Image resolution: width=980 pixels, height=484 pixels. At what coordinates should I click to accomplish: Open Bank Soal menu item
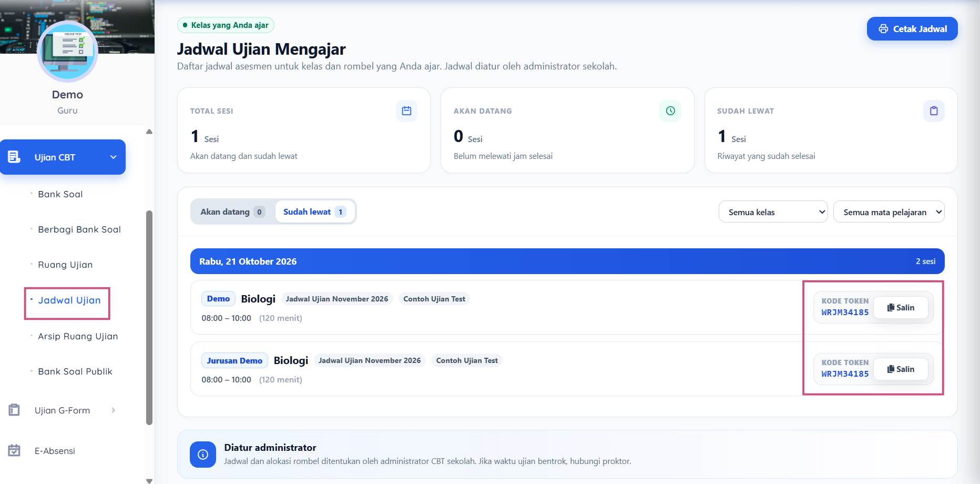60,194
